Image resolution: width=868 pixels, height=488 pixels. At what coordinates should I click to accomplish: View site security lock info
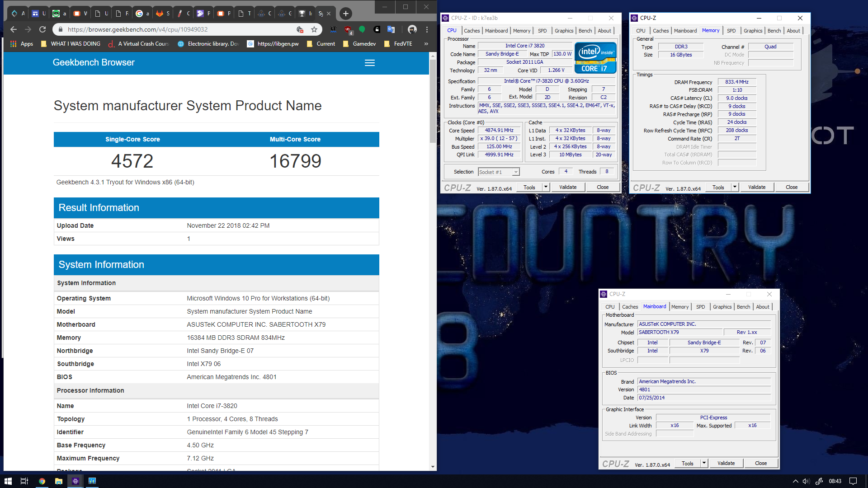click(x=60, y=29)
